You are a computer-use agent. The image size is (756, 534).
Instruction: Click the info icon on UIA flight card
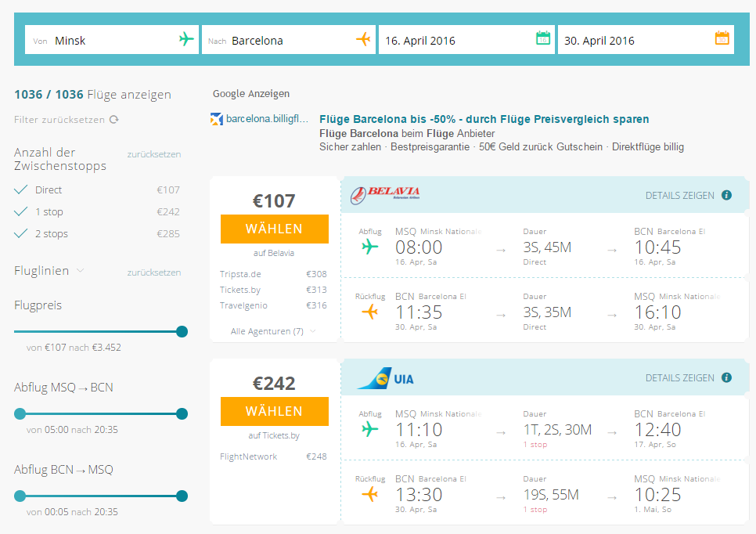pos(726,377)
